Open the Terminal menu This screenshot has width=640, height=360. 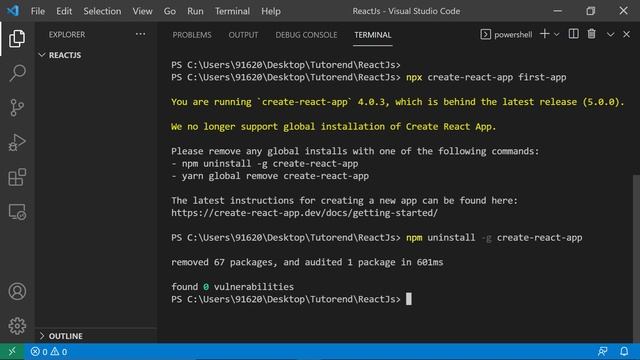(232, 11)
